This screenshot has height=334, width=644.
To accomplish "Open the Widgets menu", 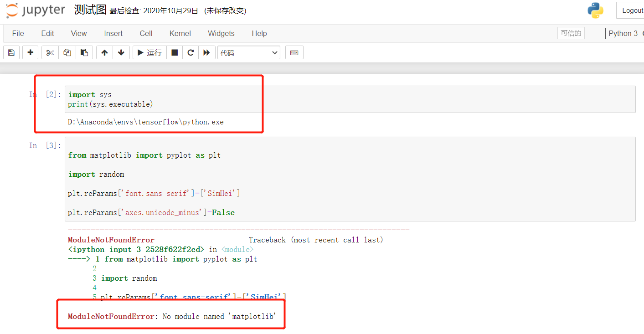I will pyautogui.click(x=221, y=33).
